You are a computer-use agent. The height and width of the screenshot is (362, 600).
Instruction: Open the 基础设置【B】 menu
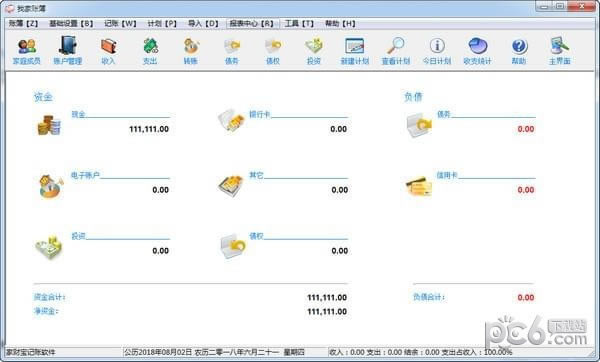(x=71, y=24)
